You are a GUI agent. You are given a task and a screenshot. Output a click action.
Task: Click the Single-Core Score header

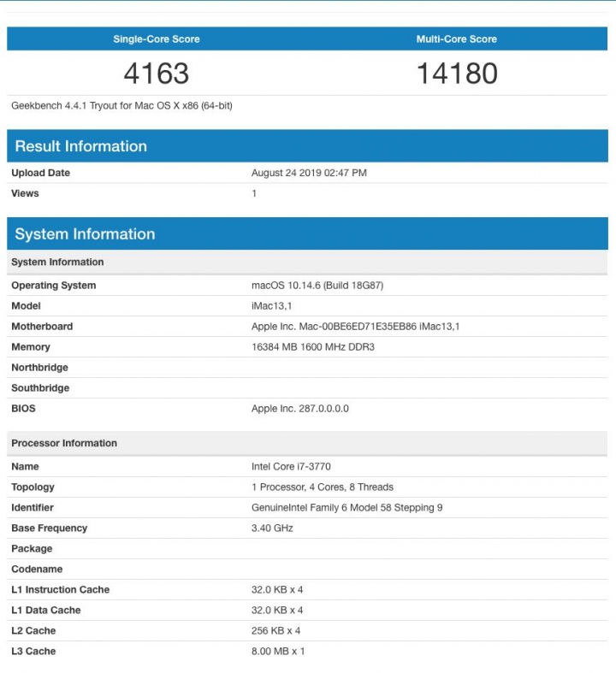pyautogui.click(x=157, y=39)
